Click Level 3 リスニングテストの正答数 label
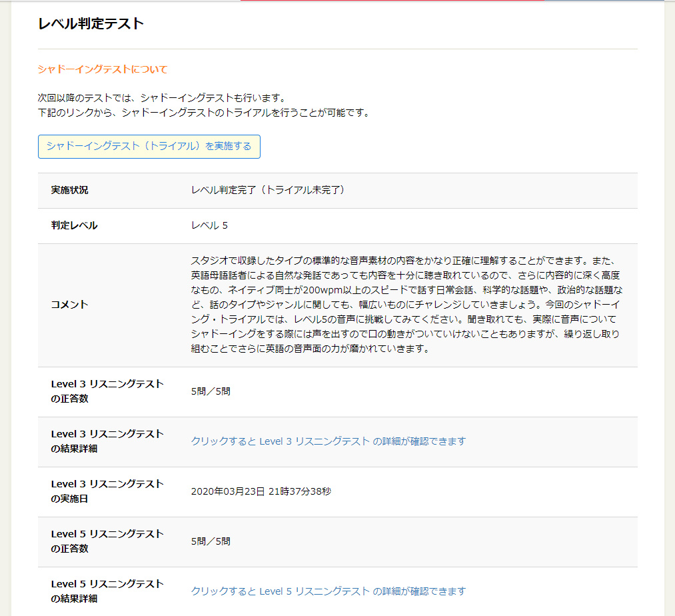The height and width of the screenshot is (616, 675). [107, 391]
